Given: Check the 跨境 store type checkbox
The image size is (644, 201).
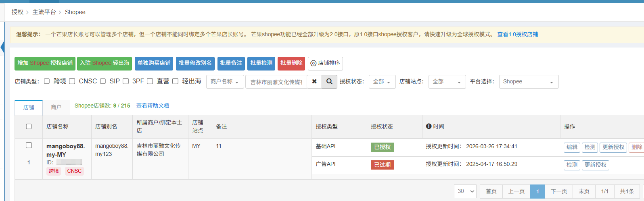Looking at the screenshot, I should [47, 81].
